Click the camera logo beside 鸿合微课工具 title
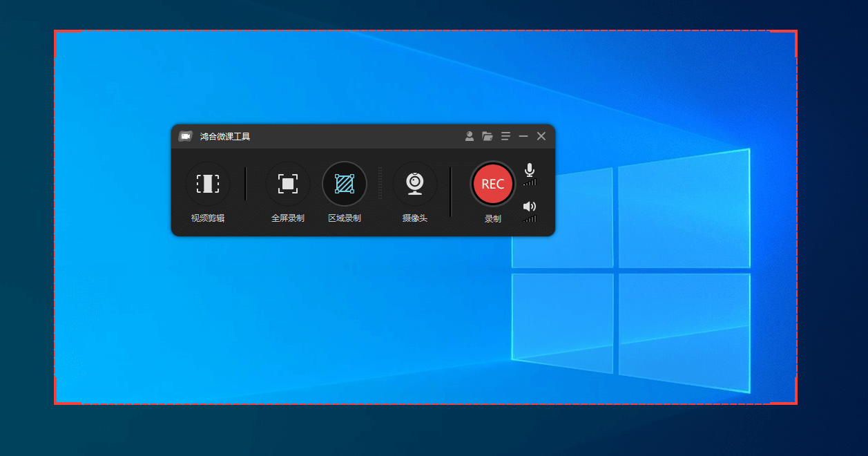 tap(185, 136)
